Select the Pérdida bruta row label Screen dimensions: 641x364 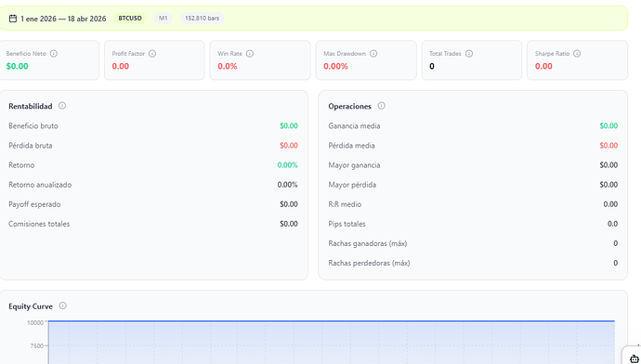31,146
